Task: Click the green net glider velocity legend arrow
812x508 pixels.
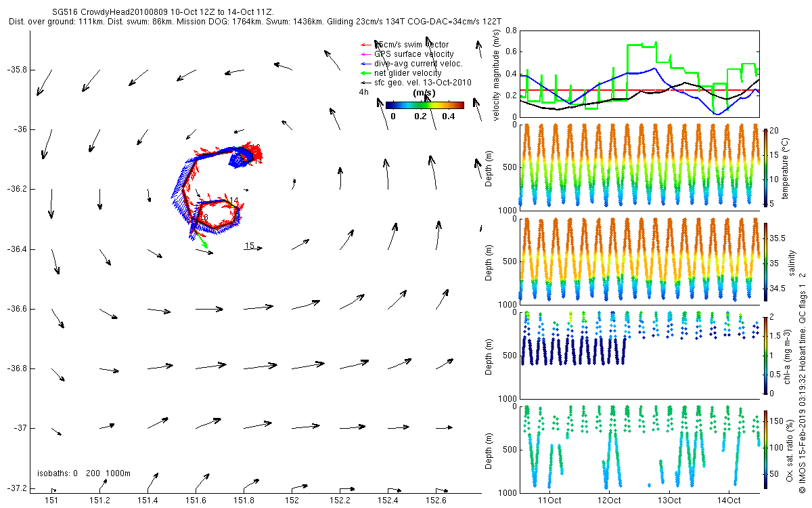Action: click(x=367, y=73)
